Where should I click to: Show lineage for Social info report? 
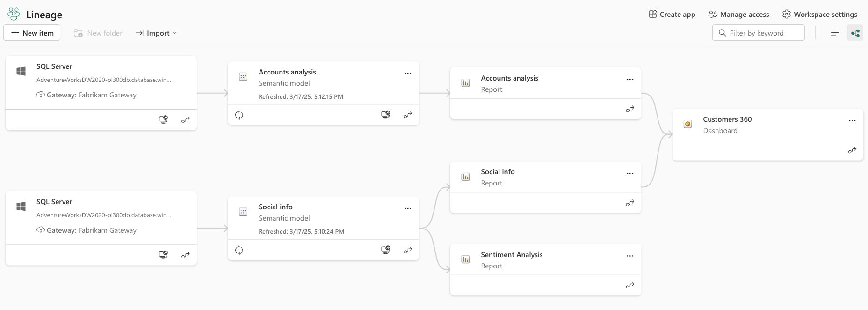point(630,203)
